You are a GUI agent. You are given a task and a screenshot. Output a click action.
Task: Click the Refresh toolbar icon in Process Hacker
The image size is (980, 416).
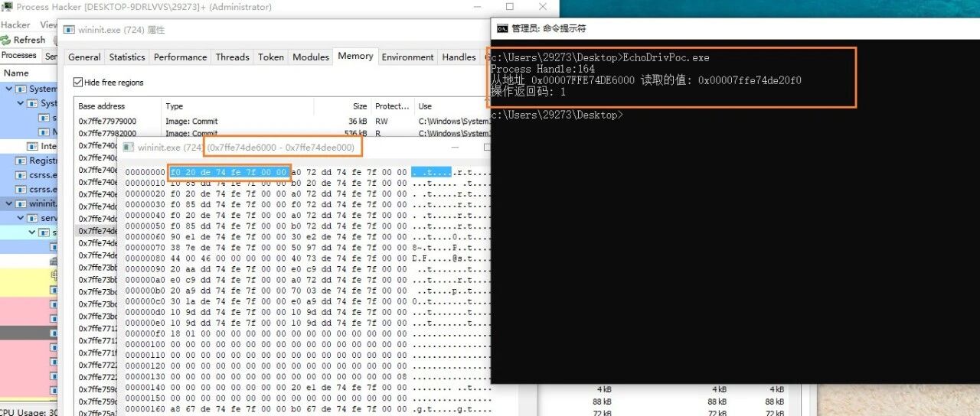(x=7, y=40)
